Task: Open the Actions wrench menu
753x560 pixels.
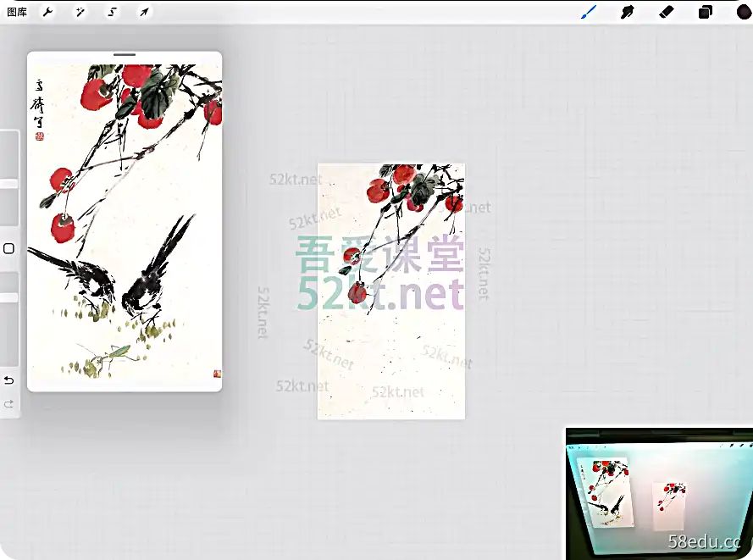Action: [x=47, y=12]
